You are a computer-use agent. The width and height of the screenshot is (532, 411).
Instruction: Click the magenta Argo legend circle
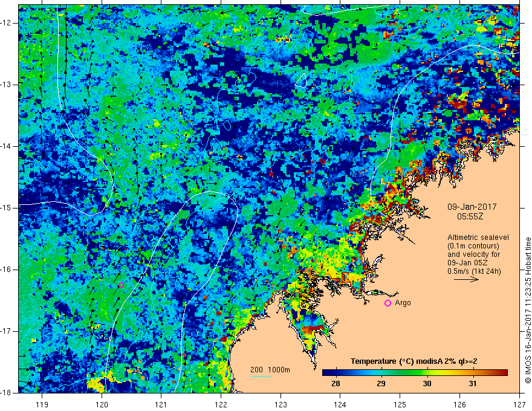coord(388,303)
